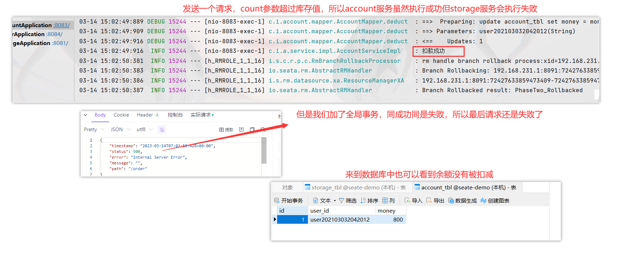This screenshot has width=644, height=258.
Task: Open the :8083/ link of AccountApplication
Action: 61,25
